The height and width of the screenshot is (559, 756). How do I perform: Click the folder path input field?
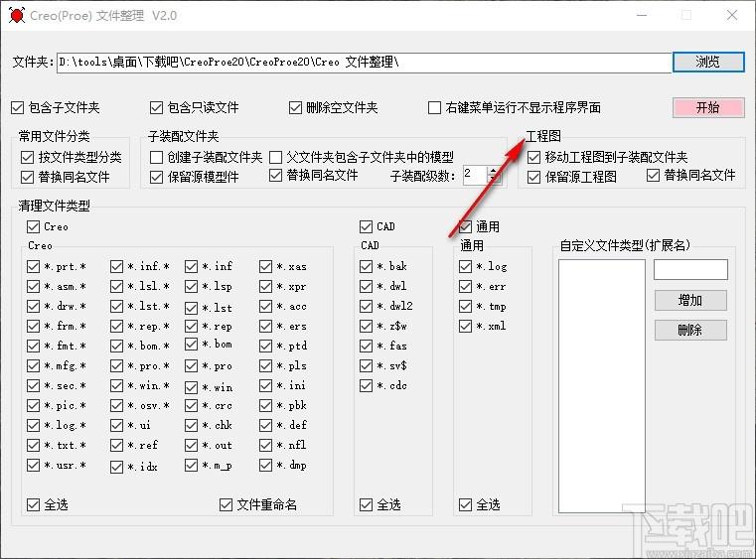(x=364, y=63)
